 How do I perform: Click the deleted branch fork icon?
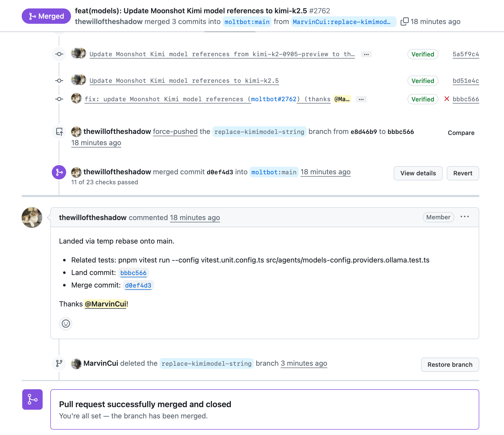pos(59,363)
